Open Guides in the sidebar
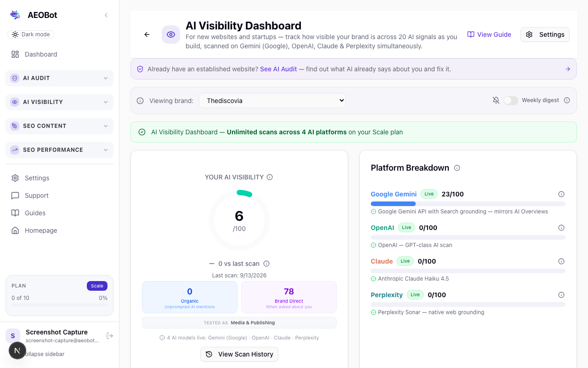The height and width of the screenshot is (368, 588). tap(59, 213)
